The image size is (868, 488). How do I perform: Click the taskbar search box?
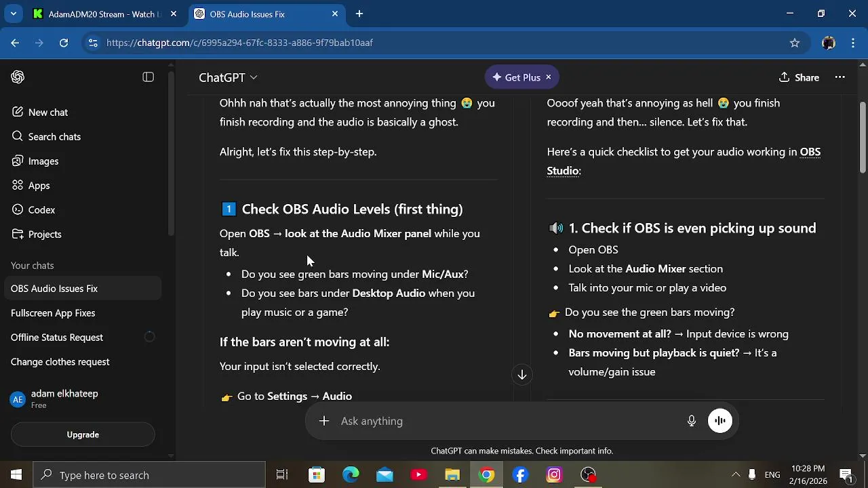[x=149, y=475]
